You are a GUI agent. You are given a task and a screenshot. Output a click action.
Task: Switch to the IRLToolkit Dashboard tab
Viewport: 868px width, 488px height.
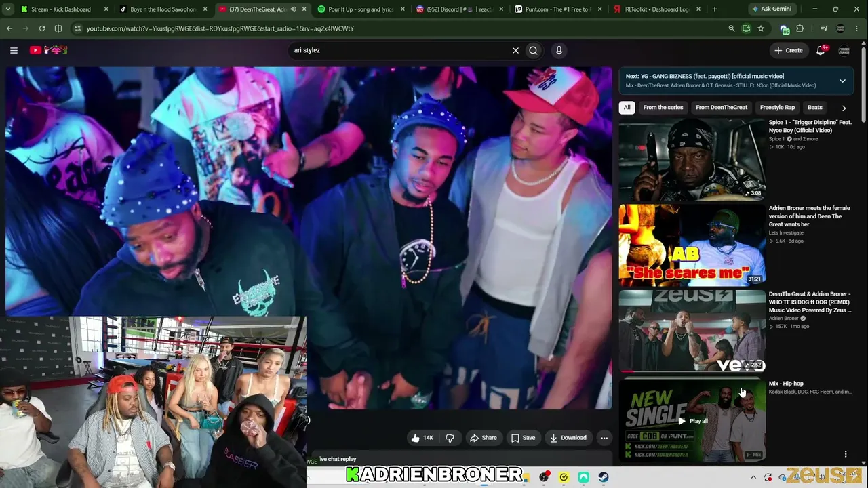pos(658,9)
